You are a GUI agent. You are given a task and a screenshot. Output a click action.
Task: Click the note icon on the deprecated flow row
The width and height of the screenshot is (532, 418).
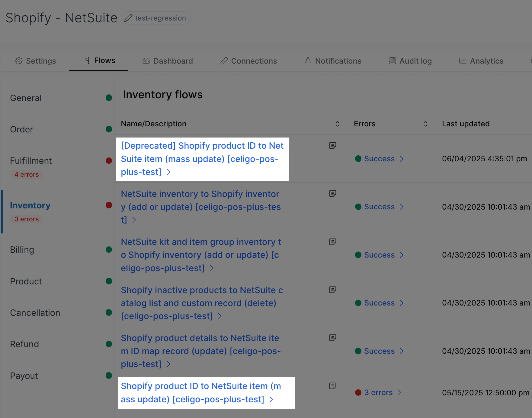(x=333, y=145)
